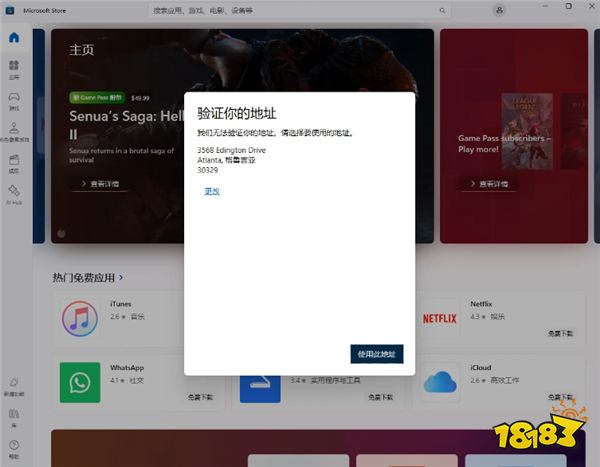This screenshot has width=600, height=467.
Task: Click 免费下载 next to the blue scanner app
Action: (380, 397)
